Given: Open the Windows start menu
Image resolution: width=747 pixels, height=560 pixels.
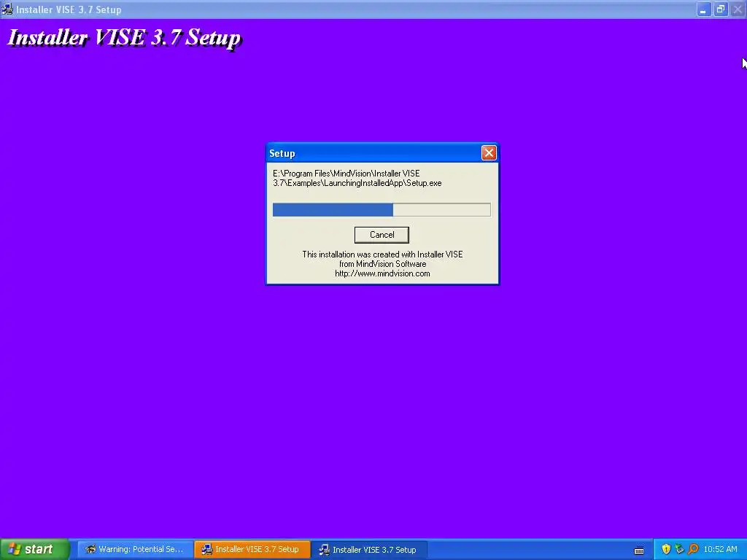Looking at the screenshot, I should point(35,550).
